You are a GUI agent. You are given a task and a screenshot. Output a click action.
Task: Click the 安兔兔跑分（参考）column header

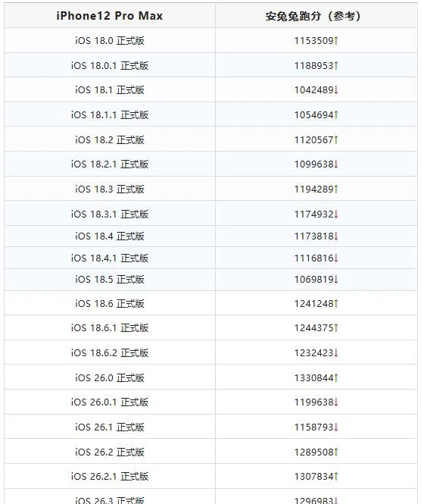(x=313, y=16)
